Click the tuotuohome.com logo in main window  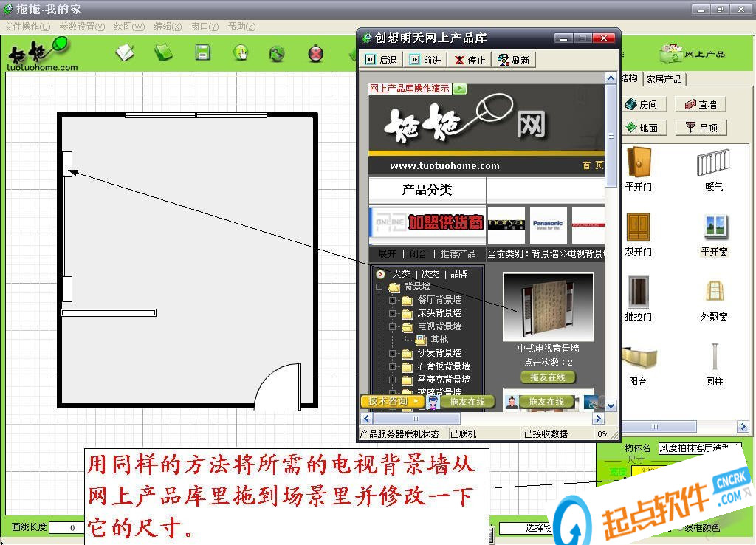point(41,55)
